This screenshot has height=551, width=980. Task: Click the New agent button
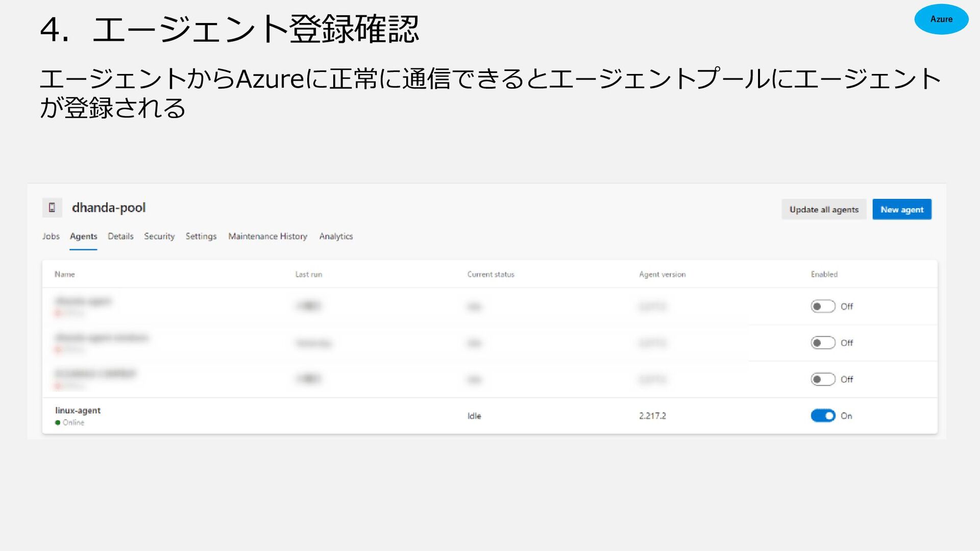pos(902,209)
